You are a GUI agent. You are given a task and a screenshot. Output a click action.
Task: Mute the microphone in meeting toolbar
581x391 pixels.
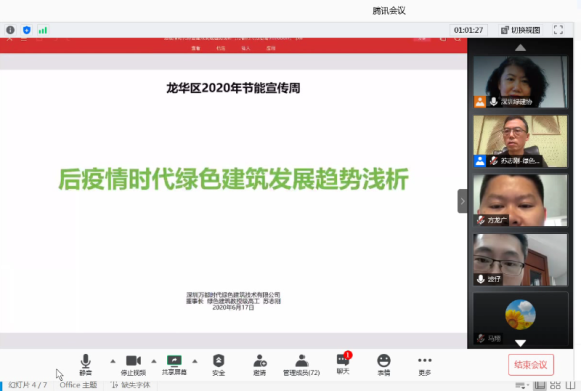[x=85, y=364]
